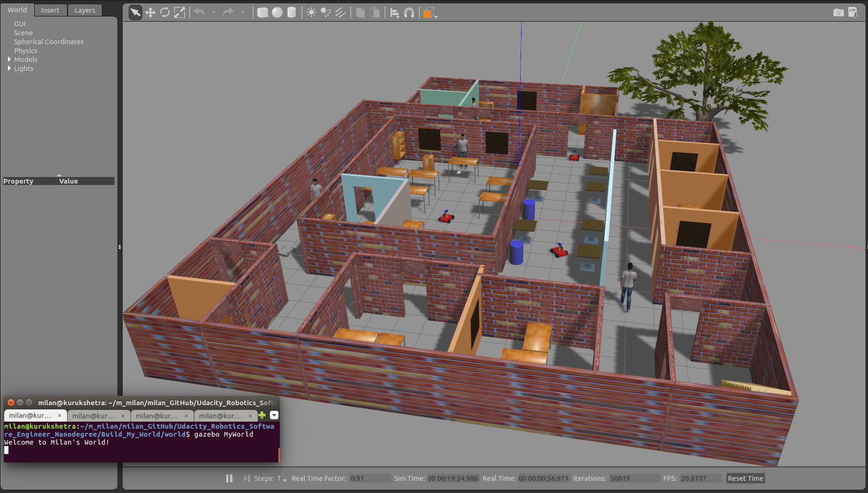
Task: Open the terminal tab list dropdown
Action: 274,415
